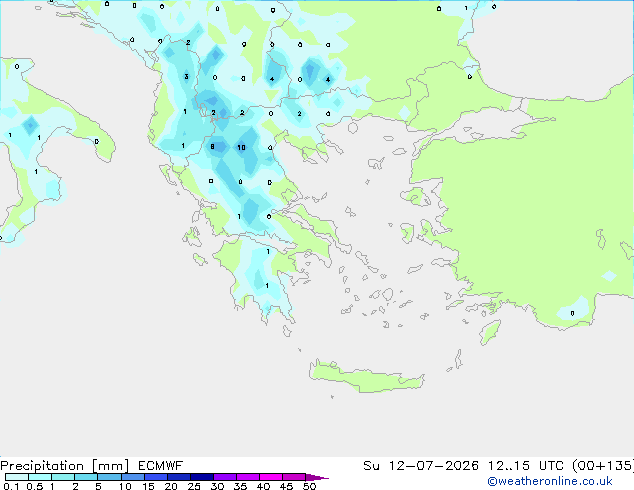Screen dimensions: 634x490
Task: Click the 35–40 mm legend color box
Action: pos(247,477)
